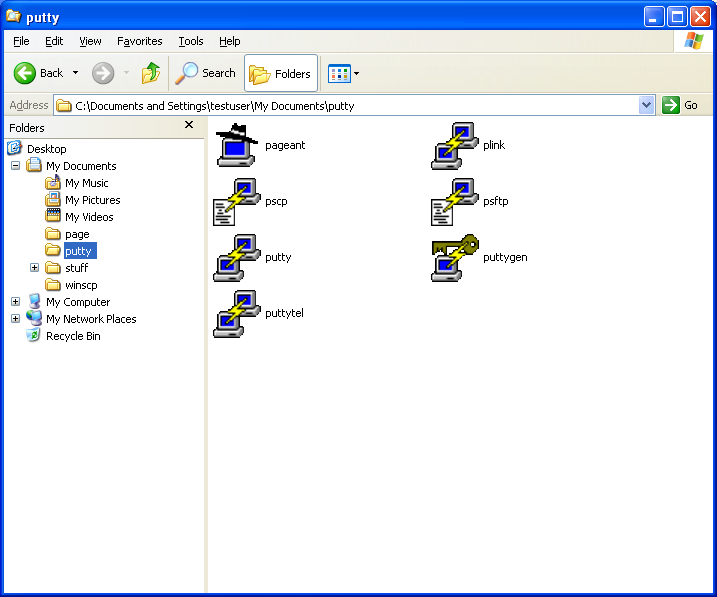Select the putty executable icon
The image size is (717, 597).
pyautogui.click(x=236, y=257)
